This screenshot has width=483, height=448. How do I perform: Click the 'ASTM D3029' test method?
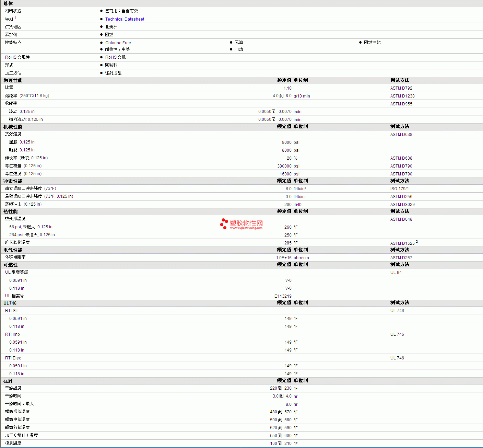(x=402, y=205)
